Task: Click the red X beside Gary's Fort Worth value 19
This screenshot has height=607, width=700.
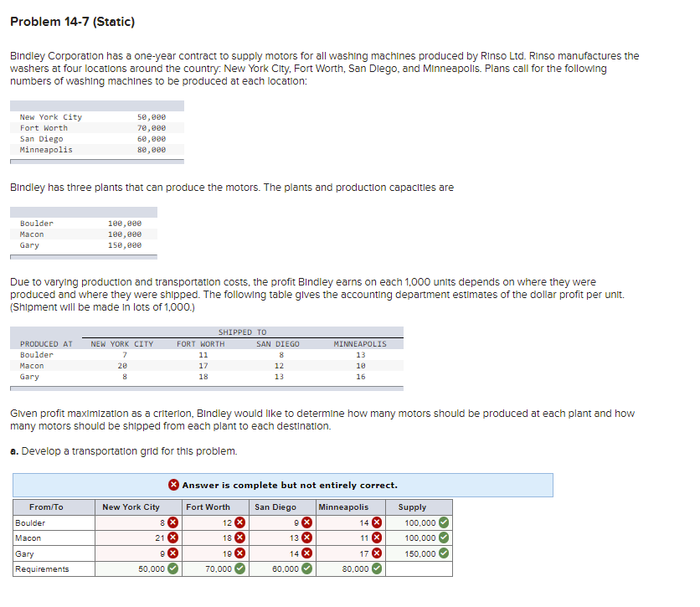Action: click(x=239, y=552)
